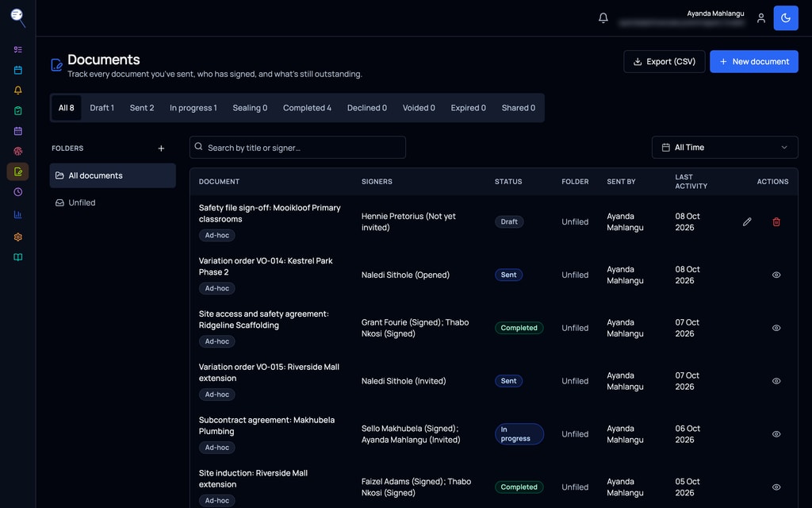Image resolution: width=812 pixels, height=508 pixels.
Task: View Variation order VO-014 document
Action: tap(776, 275)
